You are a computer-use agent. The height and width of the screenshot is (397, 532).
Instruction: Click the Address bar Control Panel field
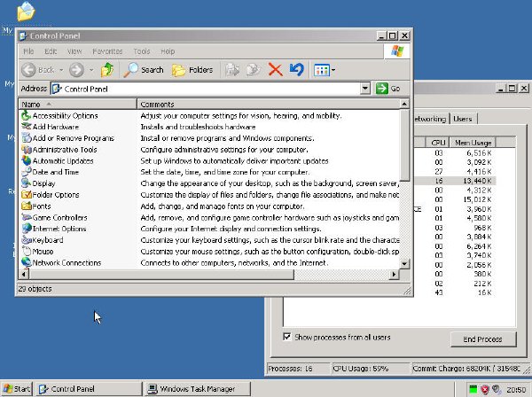point(206,89)
